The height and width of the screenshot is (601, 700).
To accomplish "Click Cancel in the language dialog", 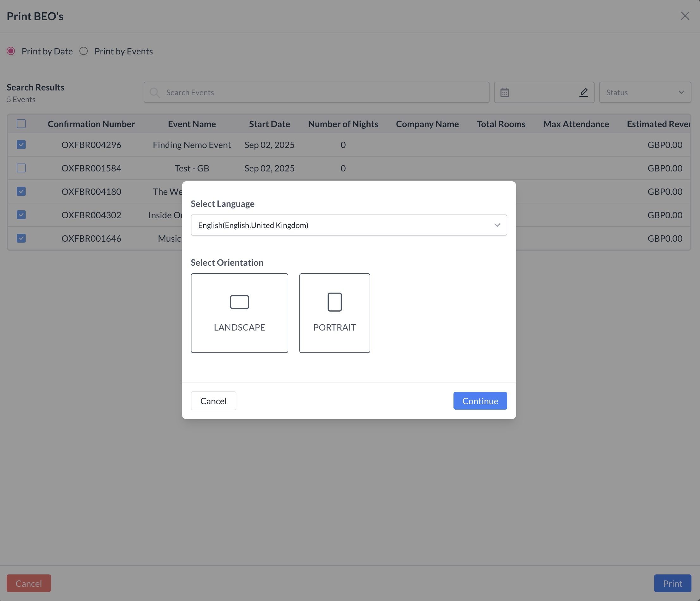I will (213, 401).
